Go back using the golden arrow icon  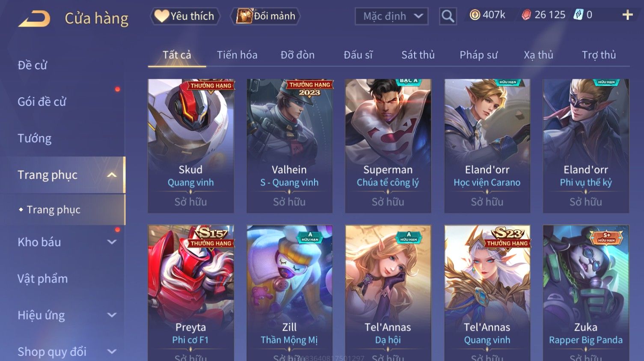pos(34,18)
